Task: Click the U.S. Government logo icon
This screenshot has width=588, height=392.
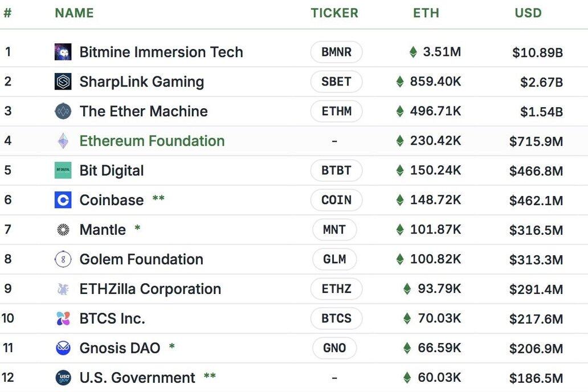Action: click(x=63, y=378)
